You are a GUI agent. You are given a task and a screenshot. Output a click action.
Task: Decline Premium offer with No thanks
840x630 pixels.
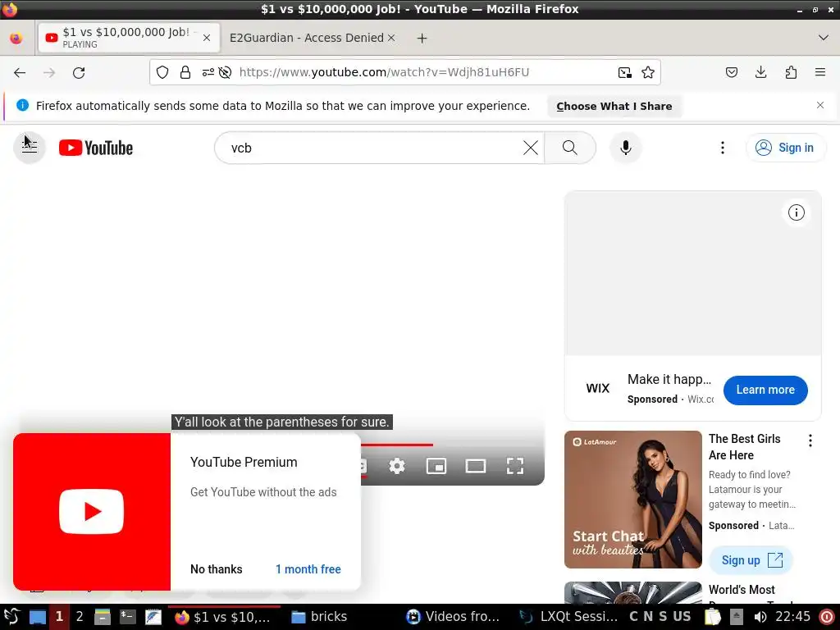tap(217, 569)
